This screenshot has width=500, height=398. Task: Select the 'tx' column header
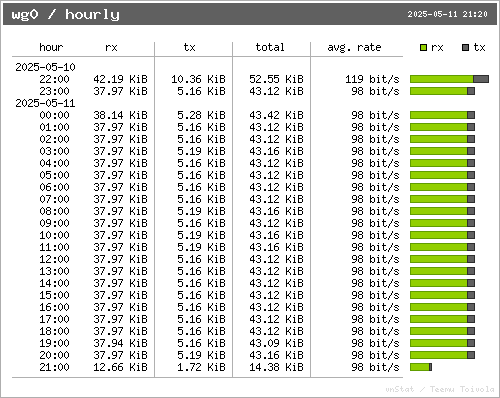tap(189, 47)
